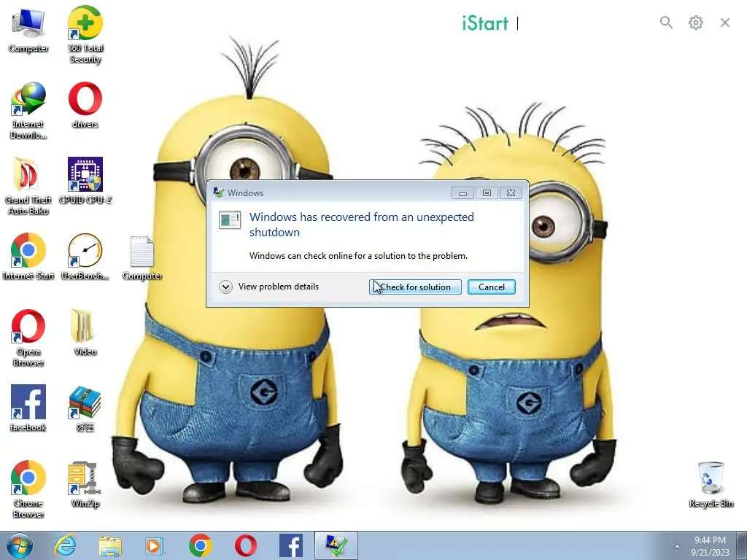
Task: Cancel the recovery dialog
Action: [491, 287]
